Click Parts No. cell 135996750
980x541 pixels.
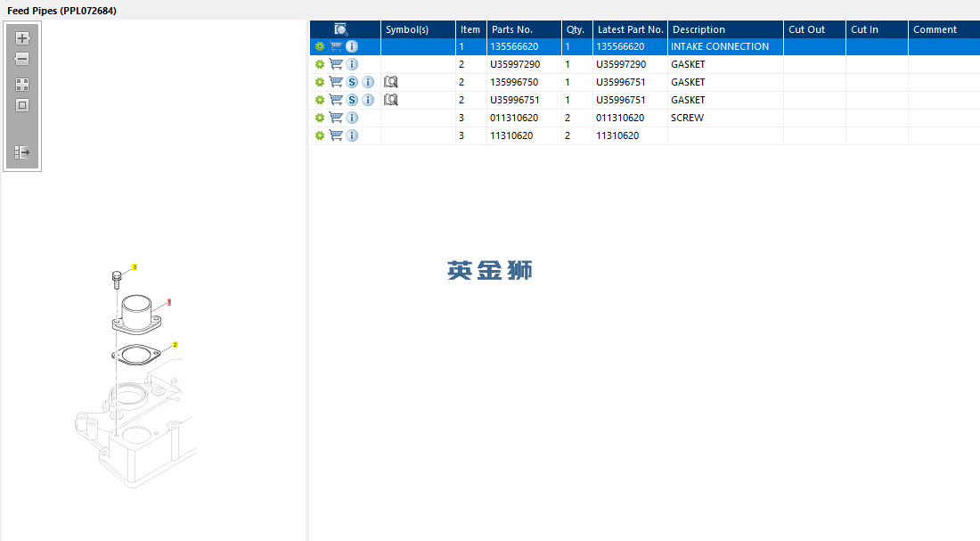[525, 82]
